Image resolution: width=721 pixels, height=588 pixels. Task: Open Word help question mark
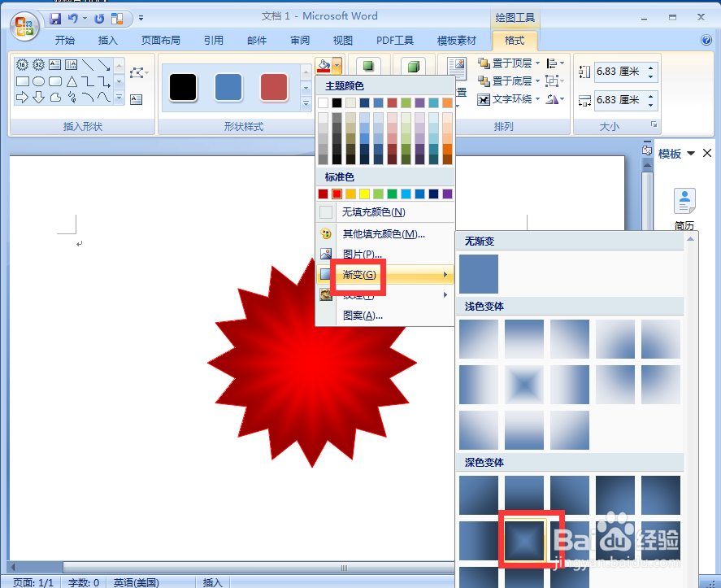[x=706, y=40]
